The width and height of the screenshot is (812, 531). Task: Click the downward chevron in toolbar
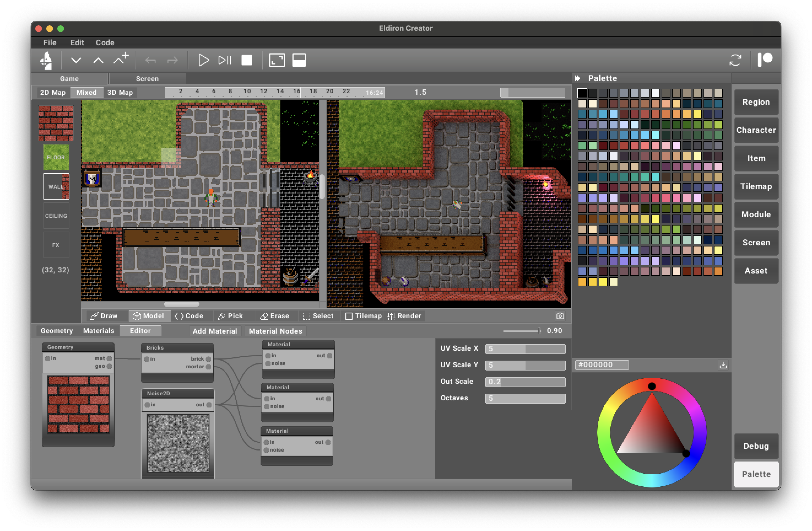click(76, 60)
